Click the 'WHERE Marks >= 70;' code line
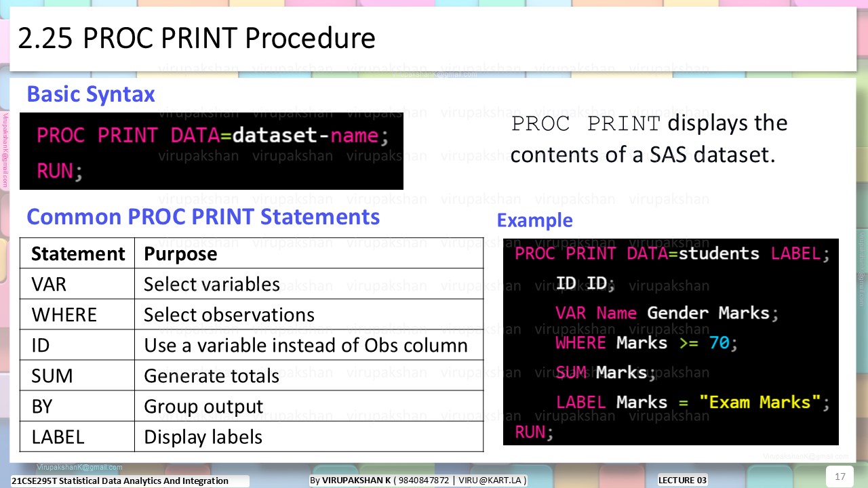 click(x=646, y=343)
